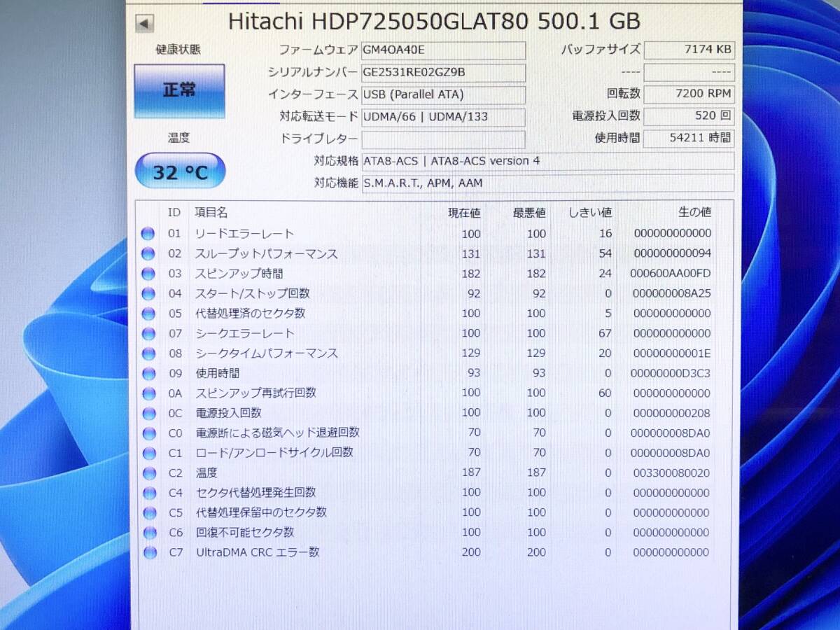
Task: Click the interface field USB (Parallel ATA)
Action: tap(443, 94)
